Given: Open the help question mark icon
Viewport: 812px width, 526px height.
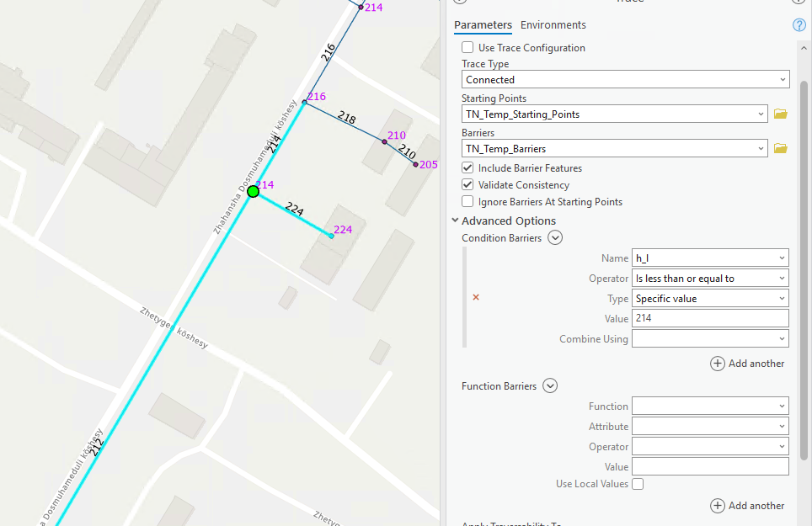Looking at the screenshot, I should point(799,24).
